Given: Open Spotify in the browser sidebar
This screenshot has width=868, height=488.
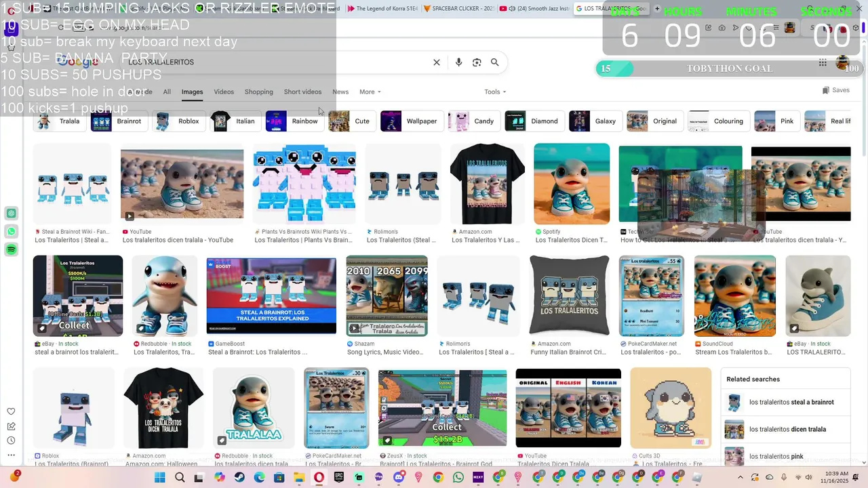Looking at the screenshot, I should (x=12, y=250).
